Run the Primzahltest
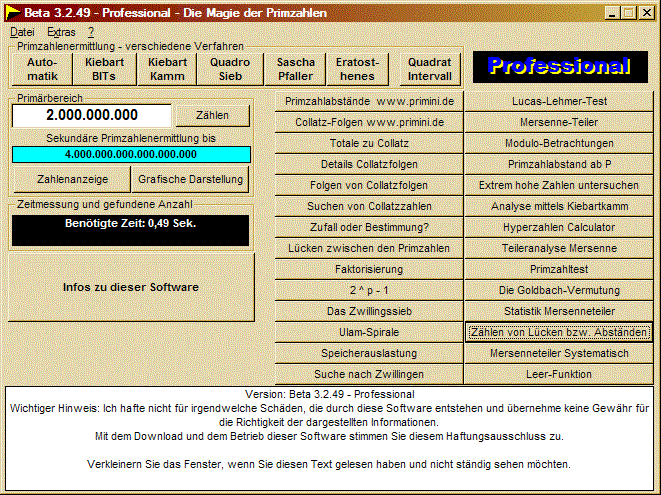The image size is (661, 495). (559, 269)
